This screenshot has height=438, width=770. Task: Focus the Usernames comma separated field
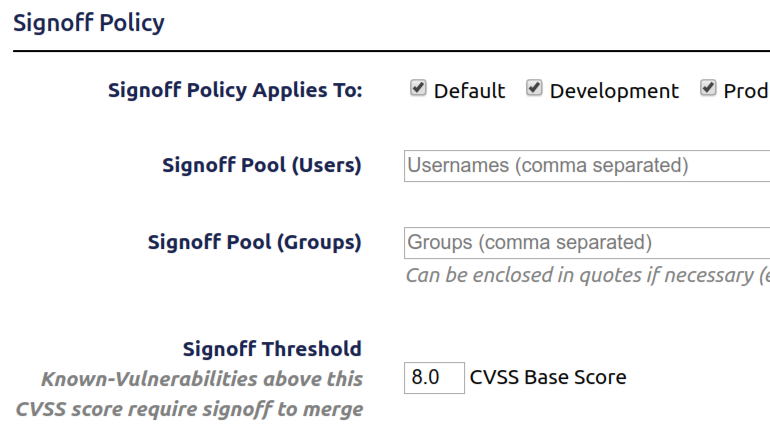pos(586,166)
